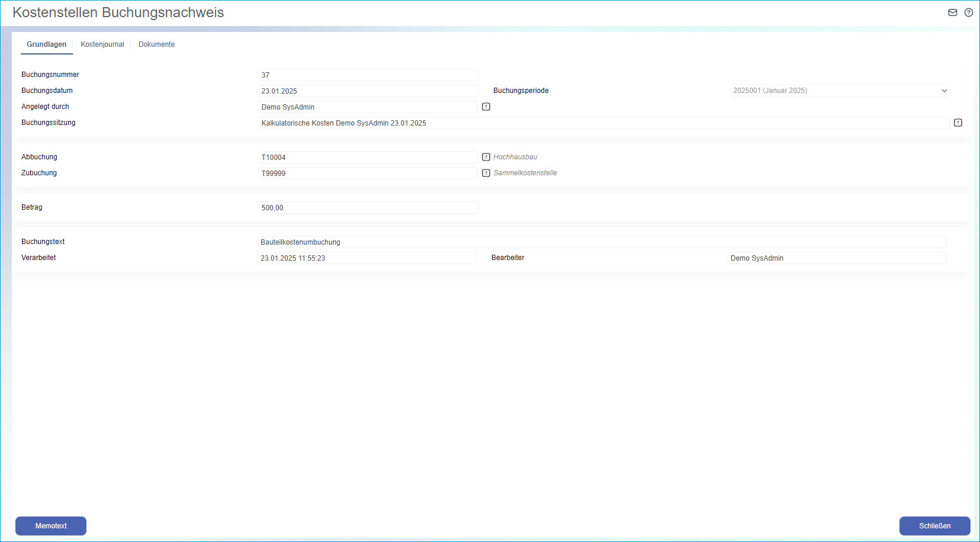The width and height of the screenshot is (980, 542).
Task: Open details icon for Zubuchung Sammelkostenstelle
Action: click(x=486, y=173)
